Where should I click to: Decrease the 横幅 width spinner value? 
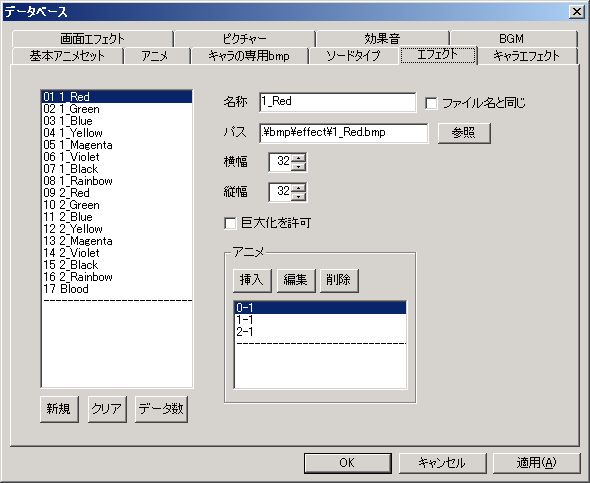(298, 166)
